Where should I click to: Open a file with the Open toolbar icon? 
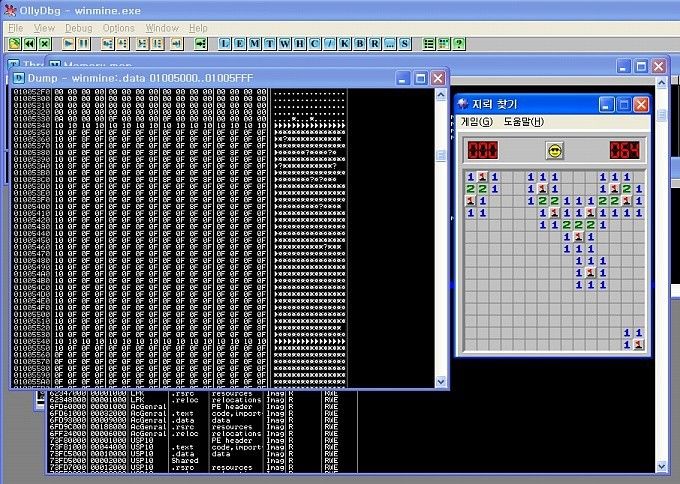[x=15, y=43]
